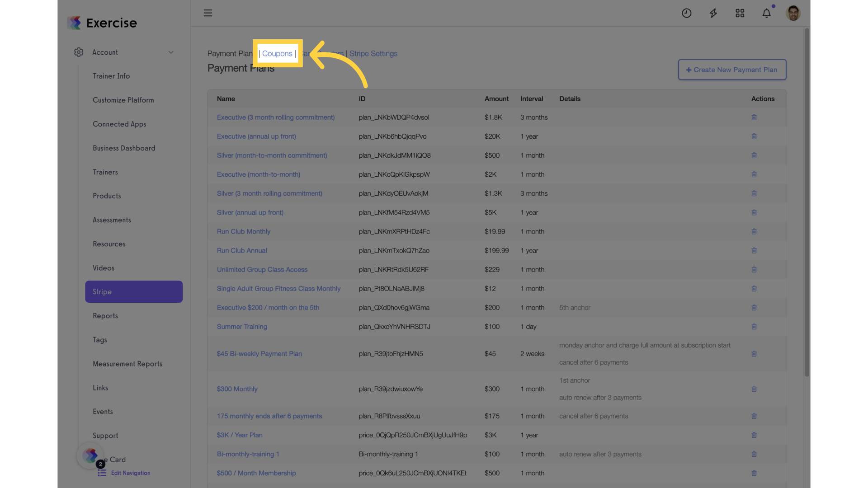Open the user profile avatar

793,13
